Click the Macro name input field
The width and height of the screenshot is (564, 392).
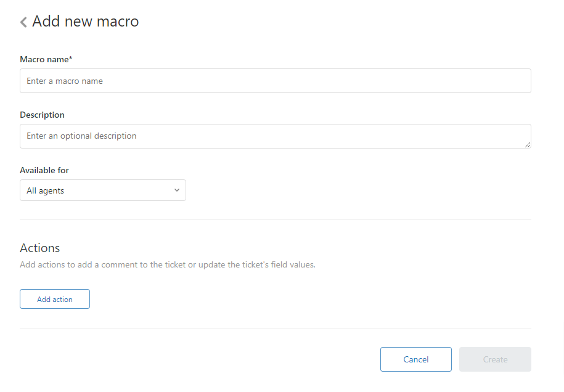tap(275, 81)
